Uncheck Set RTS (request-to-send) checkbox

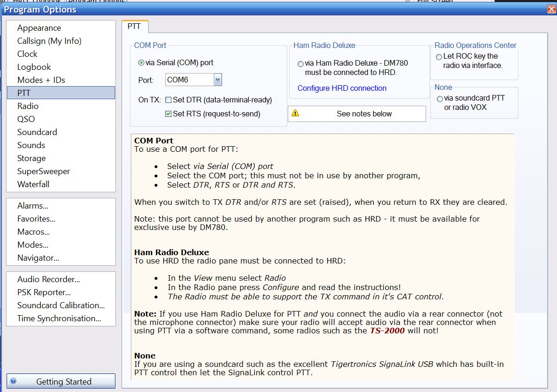pos(169,114)
